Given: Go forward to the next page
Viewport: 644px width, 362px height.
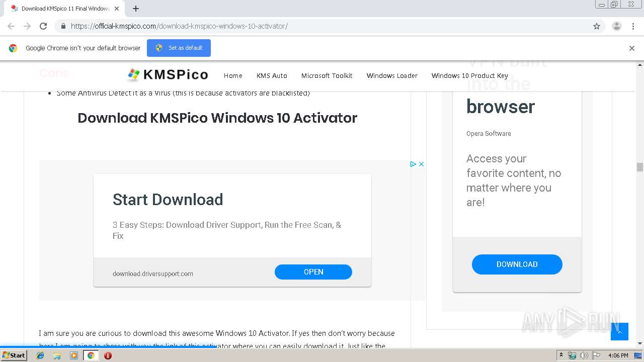Looking at the screenshot, I should tap(27, 26).
